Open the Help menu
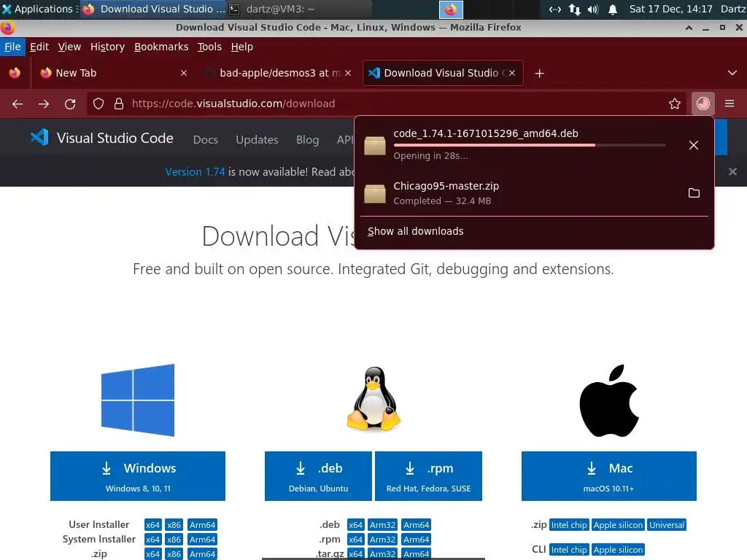The image size is (747, 560). [242, 47]
